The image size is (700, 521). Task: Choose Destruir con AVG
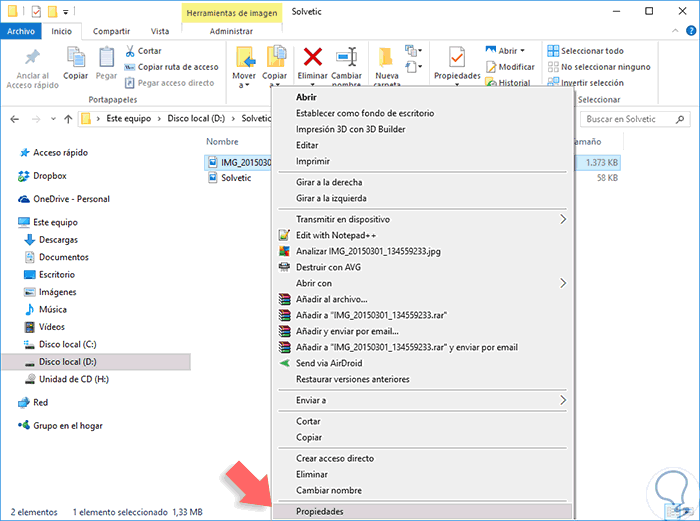[x=328, y=267]
